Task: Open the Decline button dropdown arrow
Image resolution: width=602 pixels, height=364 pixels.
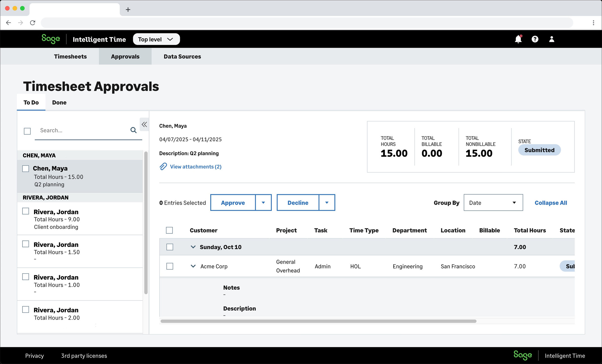Action: (327, 202)
